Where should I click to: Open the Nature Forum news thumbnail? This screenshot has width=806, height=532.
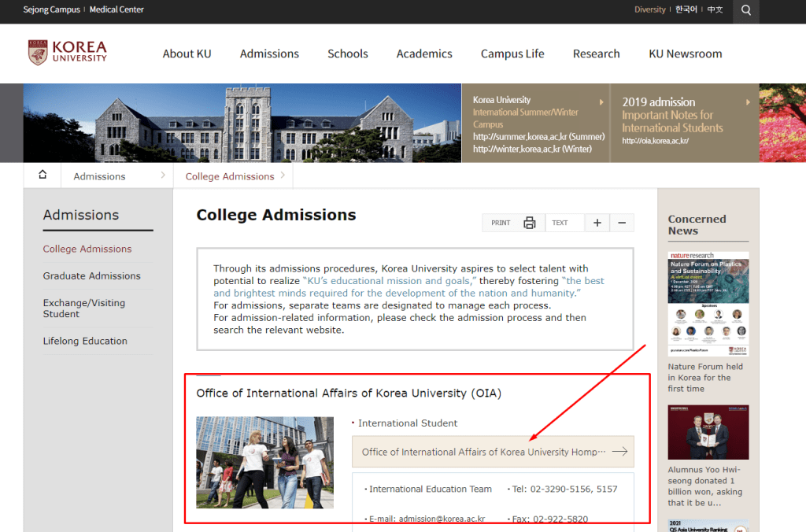pos(708,304)
